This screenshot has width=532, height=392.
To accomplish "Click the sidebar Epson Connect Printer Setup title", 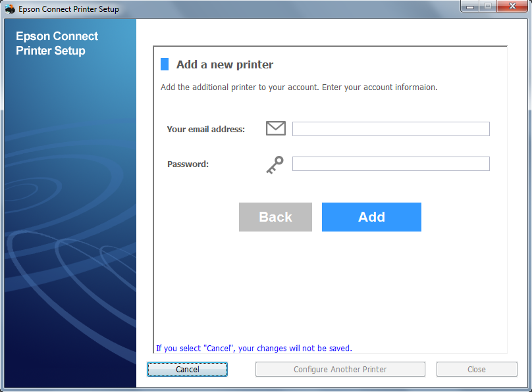I will click(x=57, y=43).
